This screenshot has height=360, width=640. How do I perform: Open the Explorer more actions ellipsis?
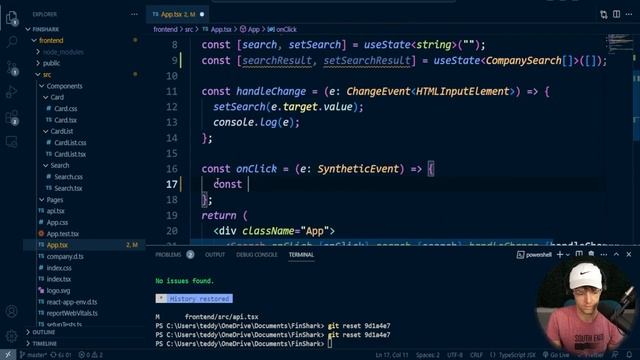click(x=134, y=14)
